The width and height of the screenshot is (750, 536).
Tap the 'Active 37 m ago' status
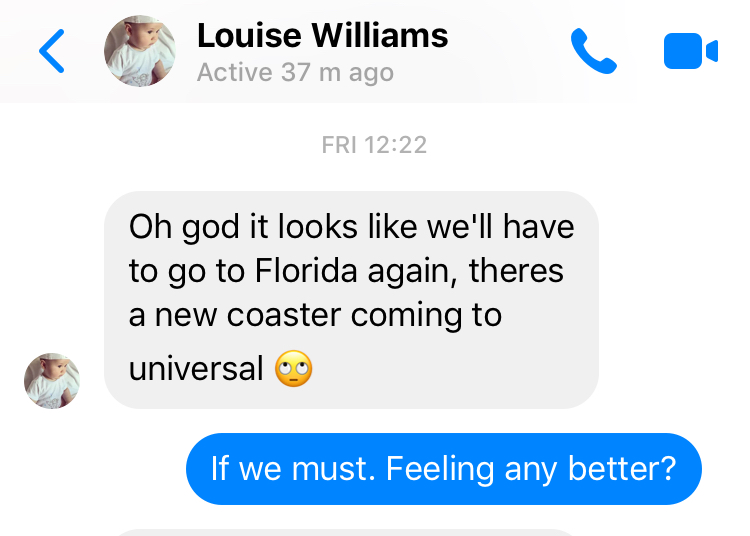tap(296, 73)
